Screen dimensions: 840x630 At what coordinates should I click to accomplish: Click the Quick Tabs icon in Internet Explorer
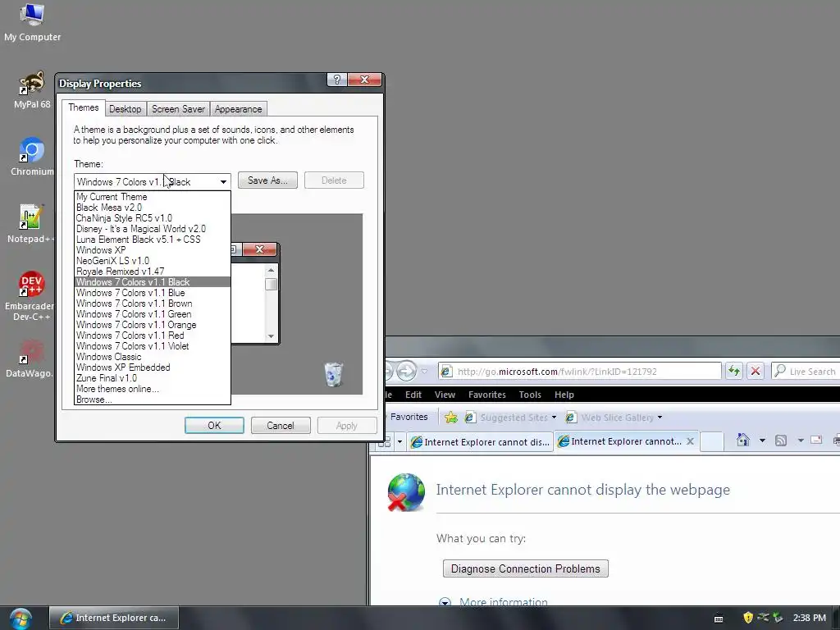click(384, 442)
